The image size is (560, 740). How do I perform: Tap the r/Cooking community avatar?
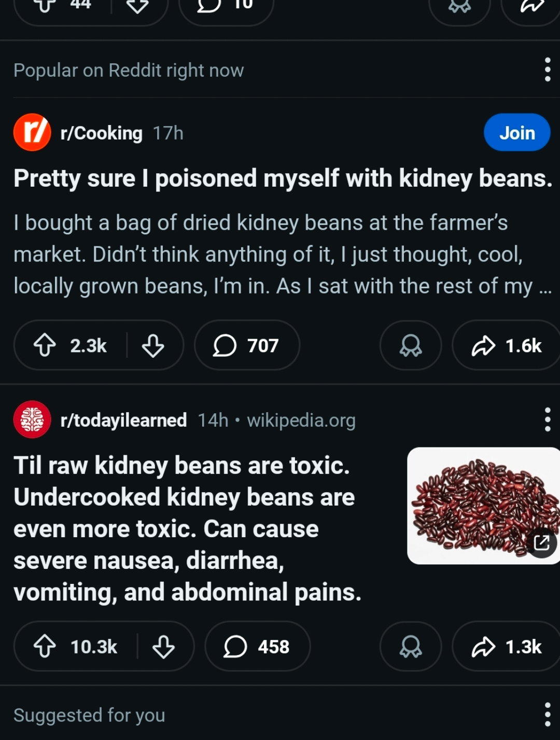(32, 133)
